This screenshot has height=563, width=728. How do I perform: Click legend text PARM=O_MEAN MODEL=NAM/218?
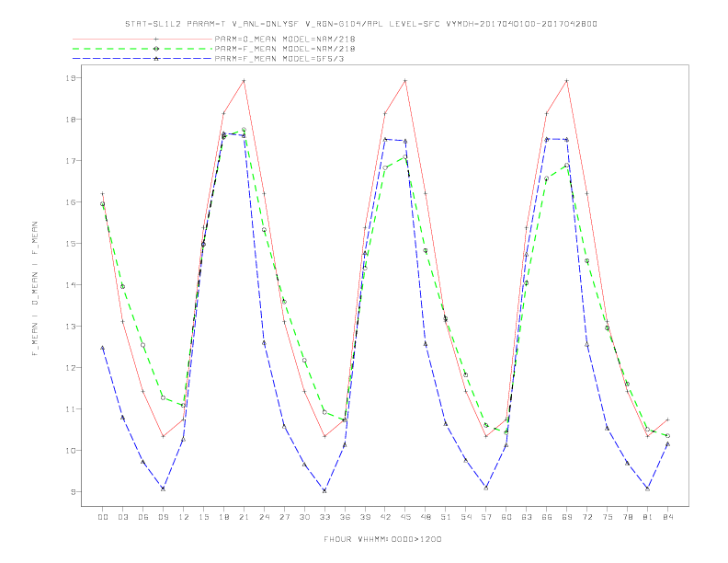coord(285,39)
